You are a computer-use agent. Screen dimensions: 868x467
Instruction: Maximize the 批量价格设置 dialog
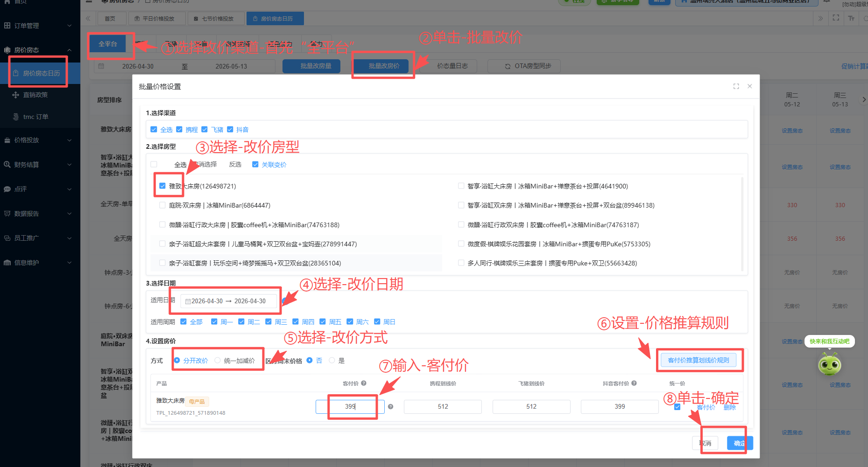[x=736, y=86]
